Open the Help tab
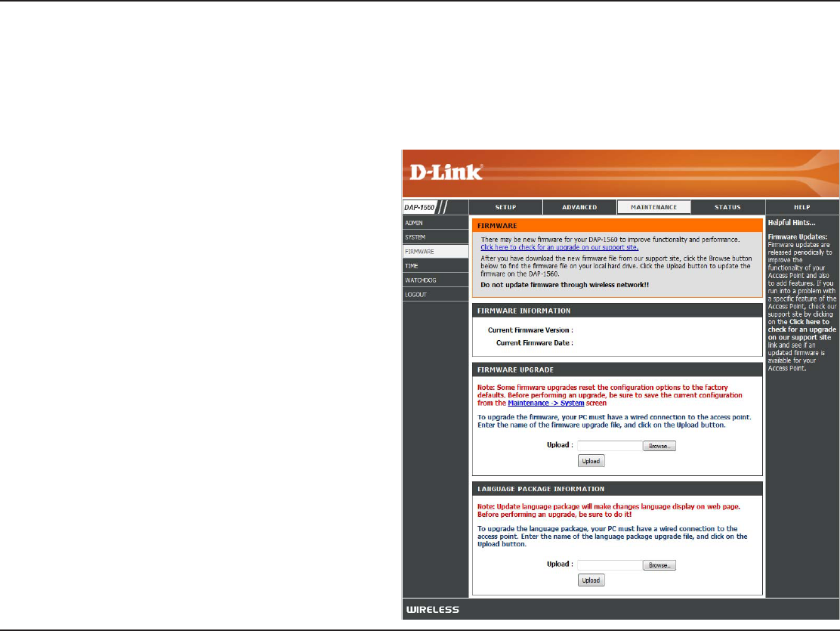This screenshot has width=840, height=631. 802,207
